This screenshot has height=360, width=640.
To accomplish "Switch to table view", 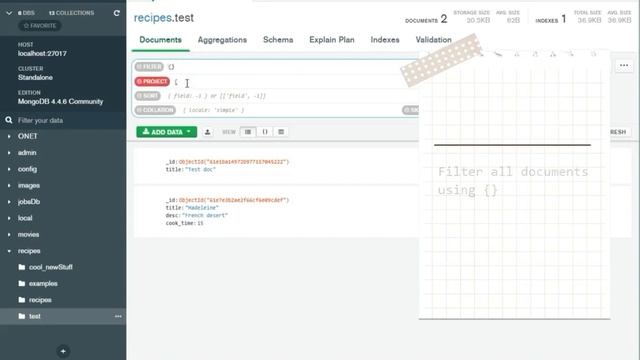I will pyautogui.click(x=281, y=132).
